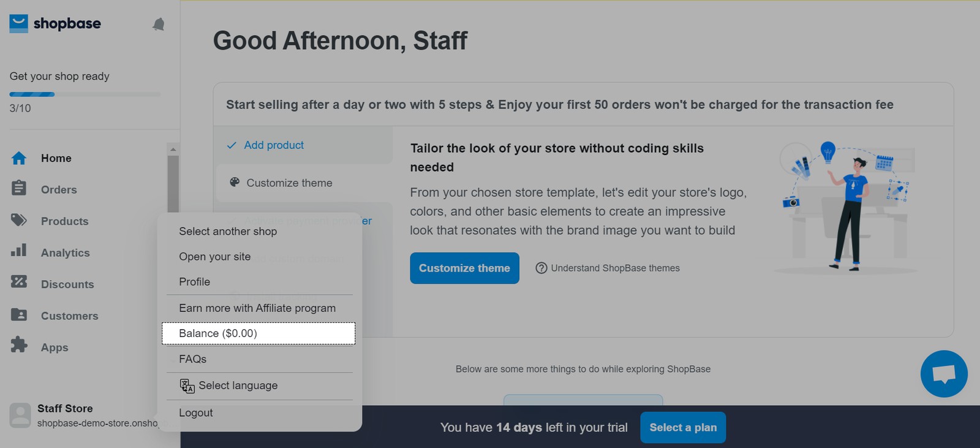The image size is (980, 448).
Task: Select the checked Add product step
Action: (274, 145)
